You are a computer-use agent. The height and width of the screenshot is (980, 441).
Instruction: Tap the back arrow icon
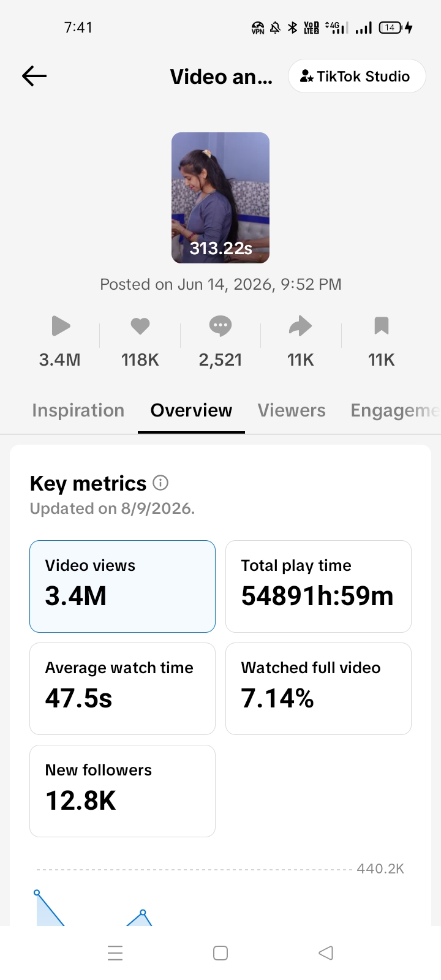(34, 76)
